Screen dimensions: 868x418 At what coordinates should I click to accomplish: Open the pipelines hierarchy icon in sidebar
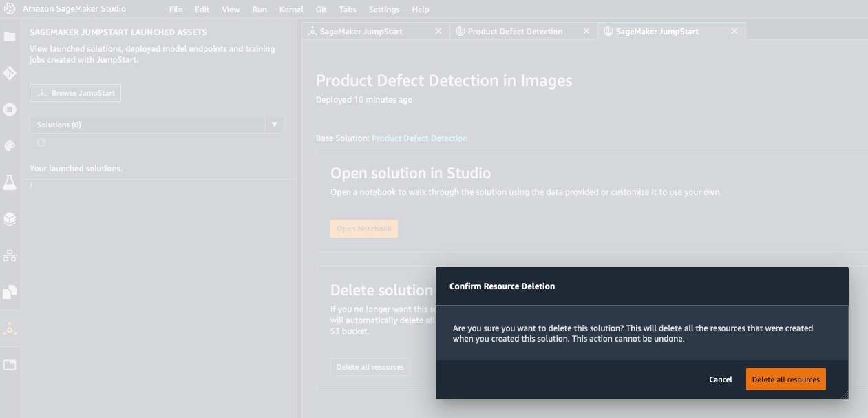click(10, 255)
